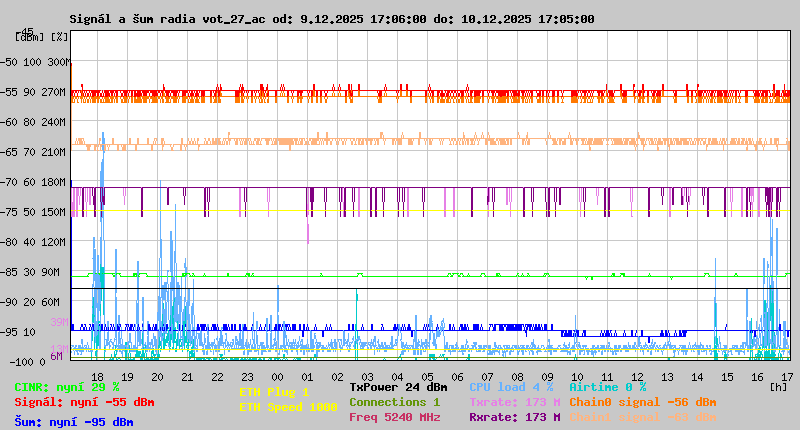Click the TxPower 24 dBm legend text
The height and width of the screenshot is (430, 800).
(398, 387)
